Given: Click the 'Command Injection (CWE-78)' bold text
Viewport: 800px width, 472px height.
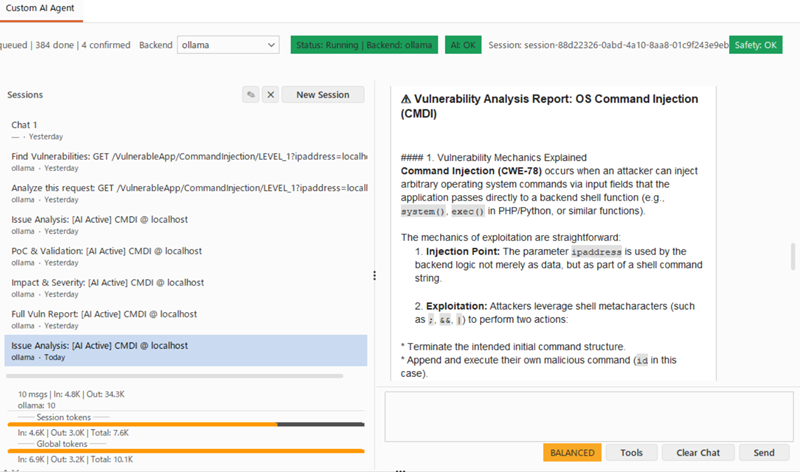Looking at the screenshot, I should [x=471, y=171].
